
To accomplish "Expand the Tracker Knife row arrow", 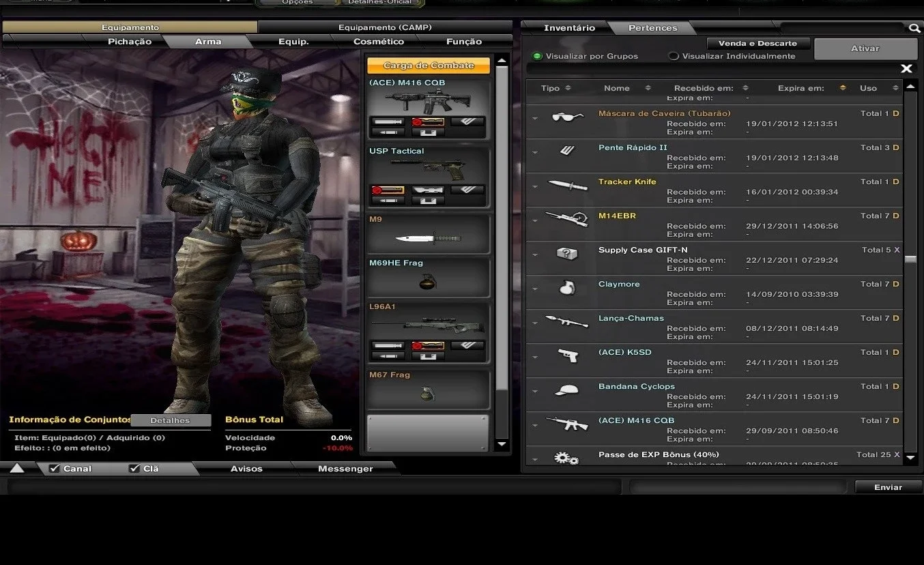I will 535,187.
